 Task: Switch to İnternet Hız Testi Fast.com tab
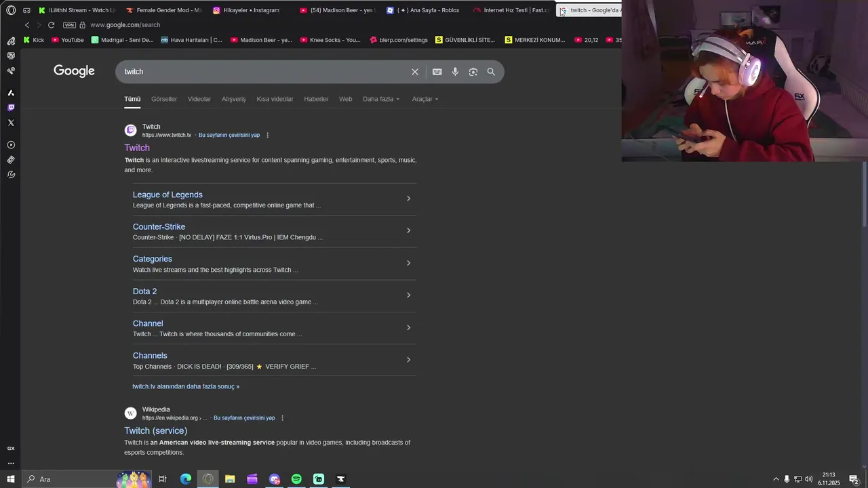[511, 10]
